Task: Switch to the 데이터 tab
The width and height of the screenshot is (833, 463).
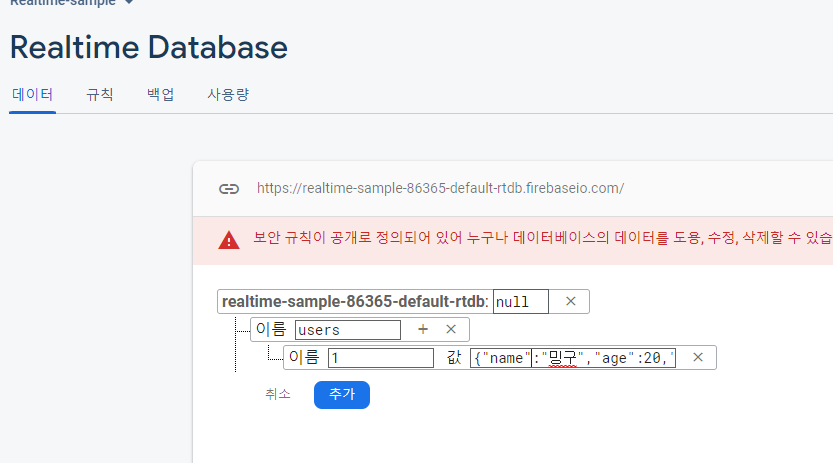Action: 32,95
